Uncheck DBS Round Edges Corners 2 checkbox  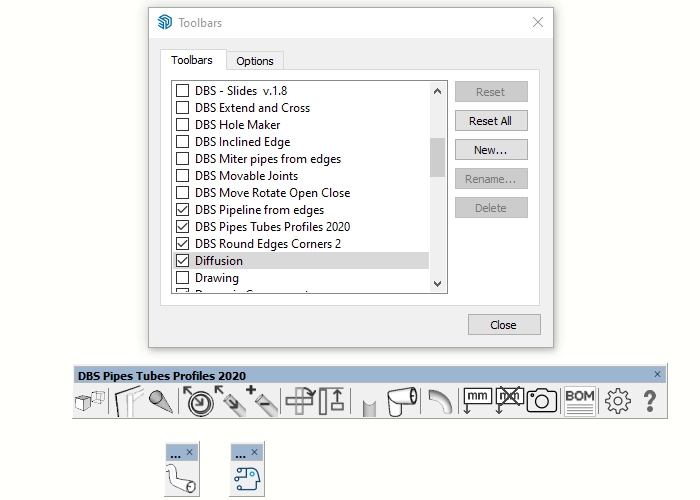(x=182, y=243)
